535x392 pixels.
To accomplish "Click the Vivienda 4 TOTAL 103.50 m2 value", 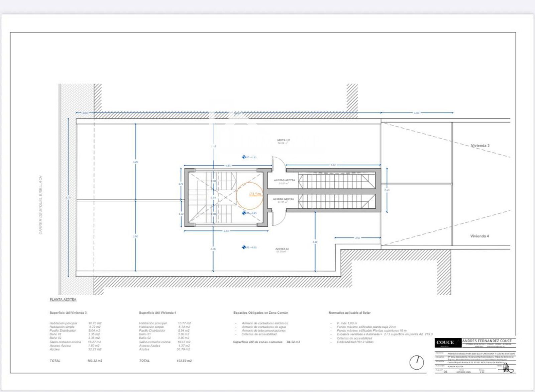I will point(184,361).
